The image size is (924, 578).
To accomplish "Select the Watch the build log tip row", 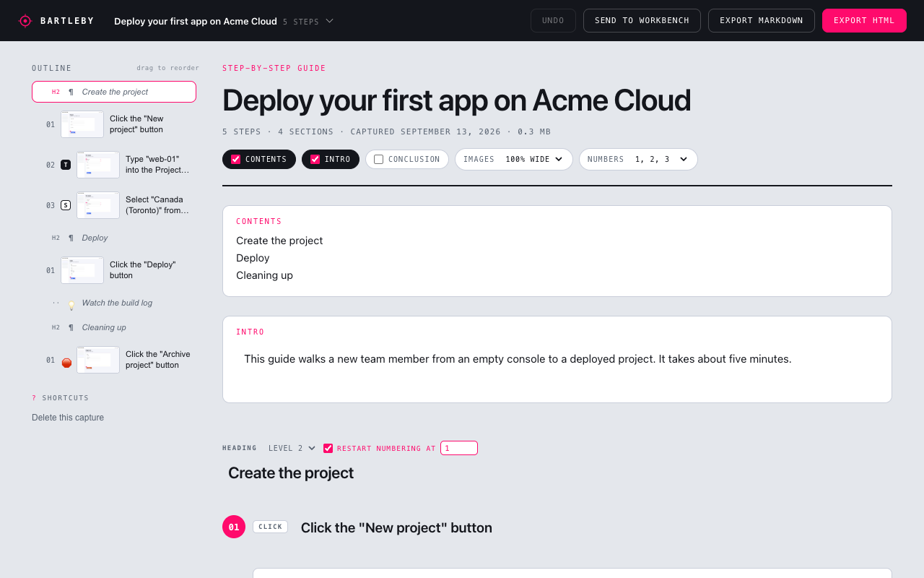I will tap(114, 303).
